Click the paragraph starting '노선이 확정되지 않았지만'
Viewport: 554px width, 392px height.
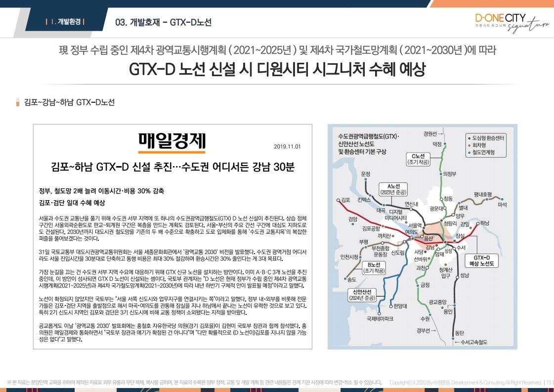pos(173,305)
